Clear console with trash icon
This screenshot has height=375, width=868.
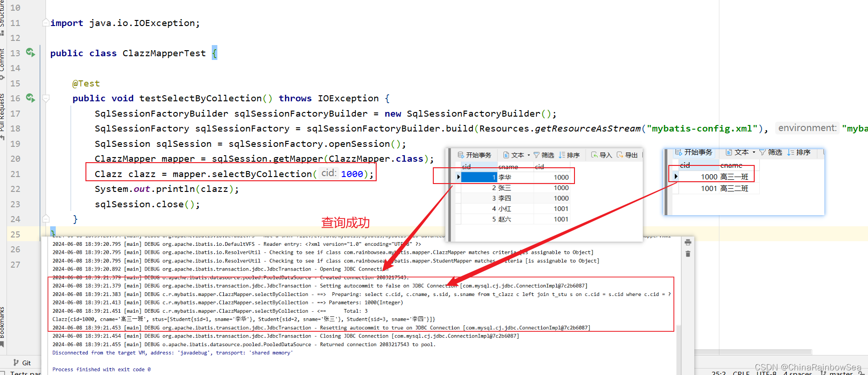[688, 254]
